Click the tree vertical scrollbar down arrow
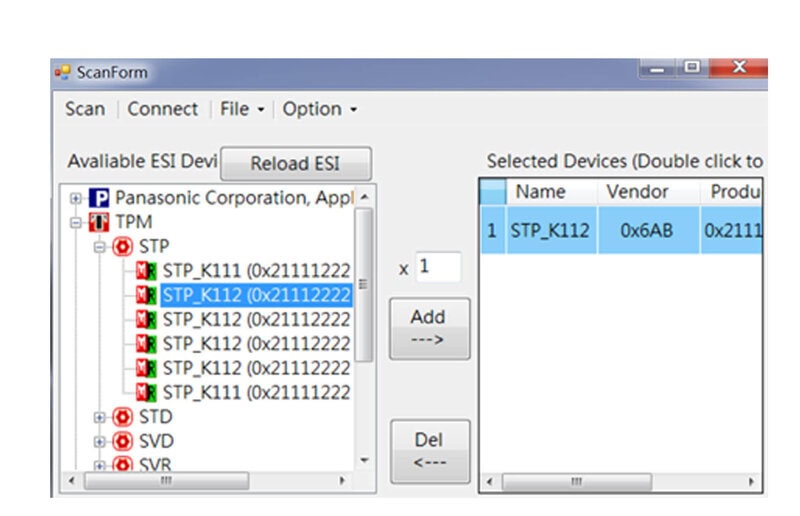Viewport: 800px width, 516px height. point(364,461)
